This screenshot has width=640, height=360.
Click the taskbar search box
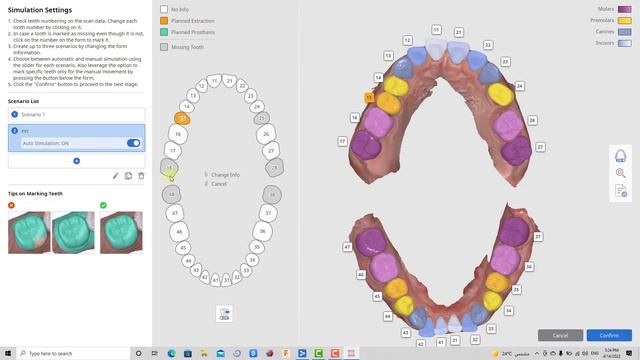73,353
